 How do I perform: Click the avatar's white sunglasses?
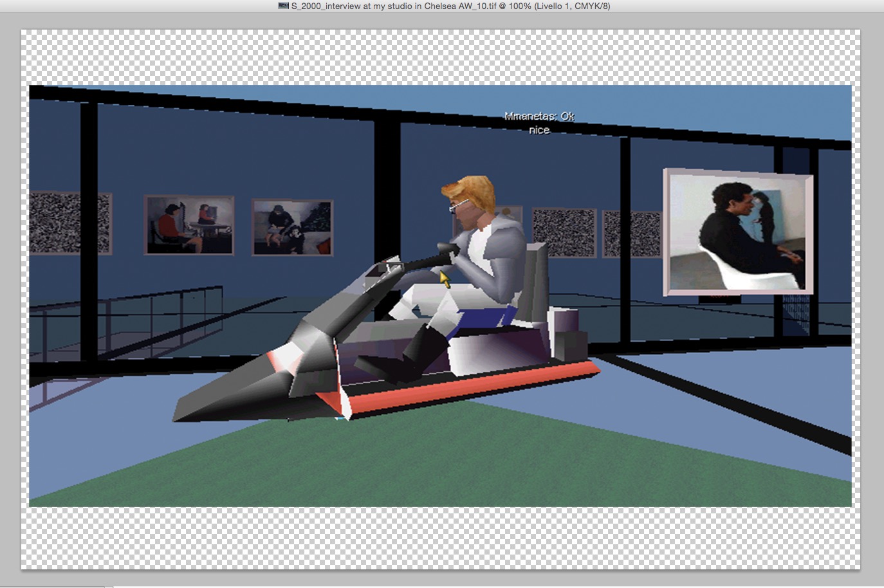pos(459,205)
